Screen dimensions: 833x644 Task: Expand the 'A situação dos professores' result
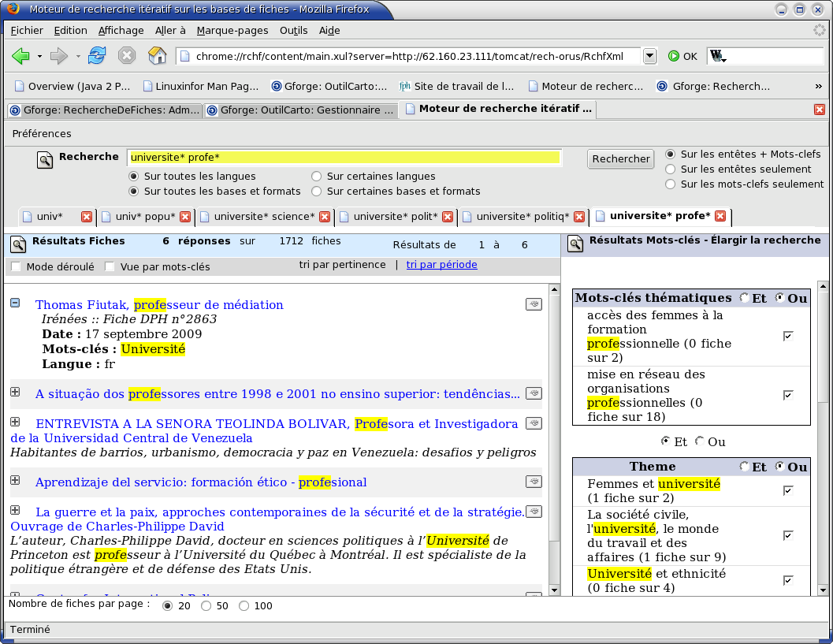click(15, 392)
